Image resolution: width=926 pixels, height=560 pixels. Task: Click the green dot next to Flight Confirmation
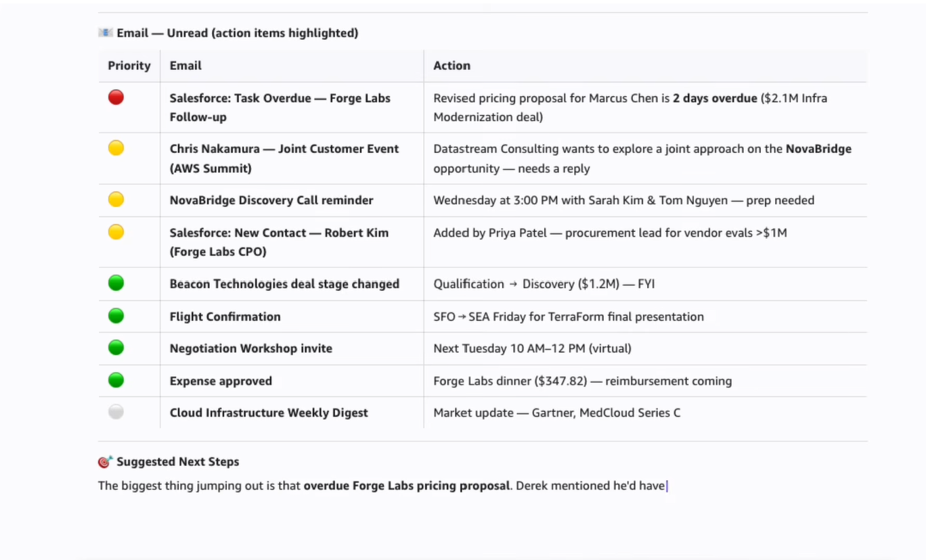pyautogui.click(x=116, y=316)
